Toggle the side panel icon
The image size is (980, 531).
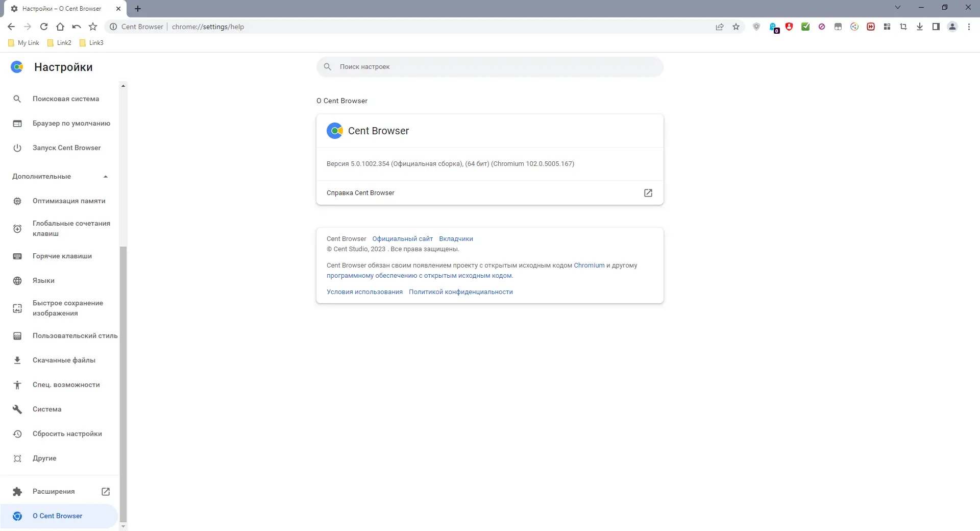pyautogui.click(x=936, y=27)
